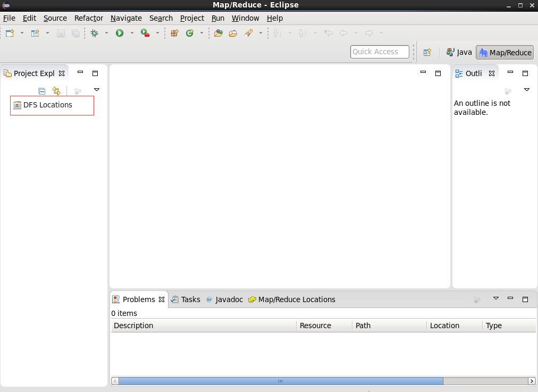Viewport: 538px width, 392px height.
Task: Open the Problems view menu dropdown
Action: pos(496,299)
